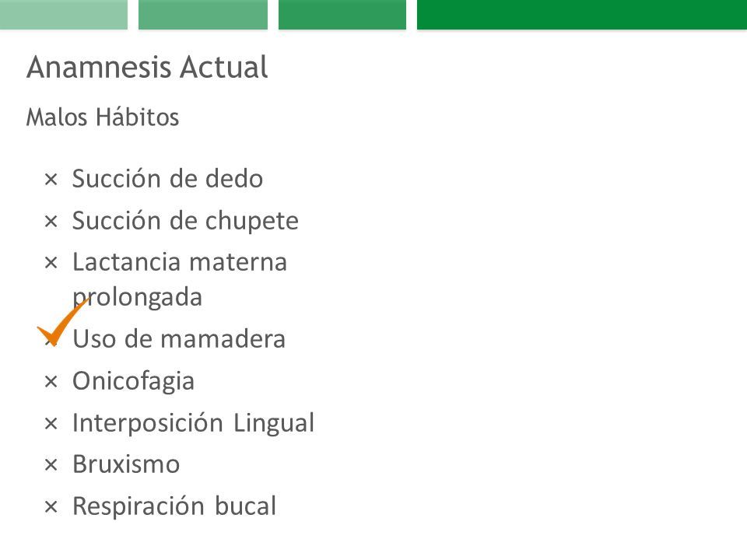Click the X bullet before Interposición Lingual
The image size is (747, 560).
51,423
